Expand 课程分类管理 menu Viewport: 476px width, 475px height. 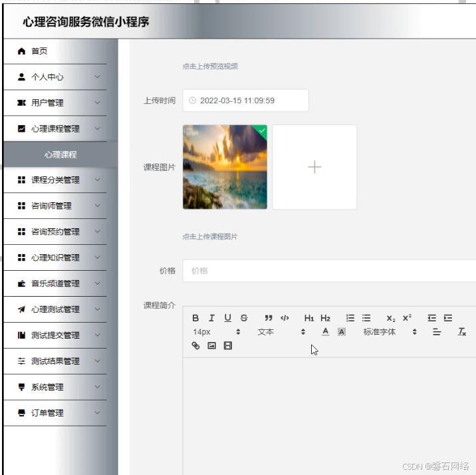pyautogui.click(x=55, y=180)
